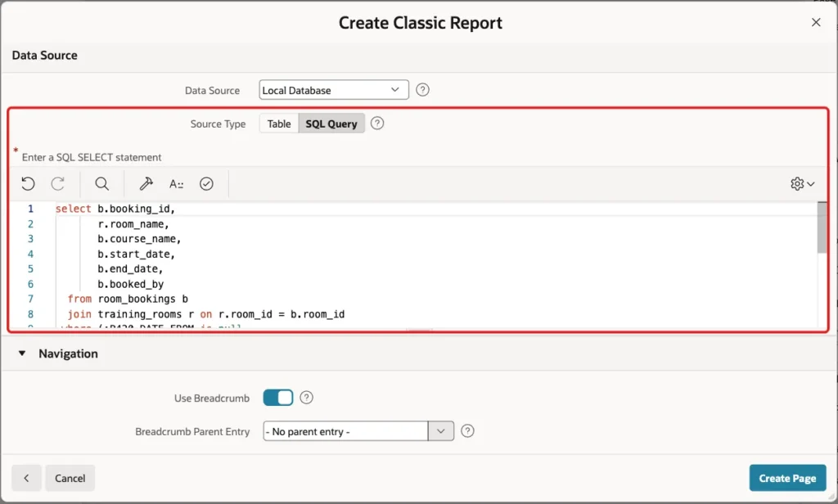This screenshot has width=838, height=504.
Task: Click code line 'r.room_name,'
Action: (x=133, y=224)
